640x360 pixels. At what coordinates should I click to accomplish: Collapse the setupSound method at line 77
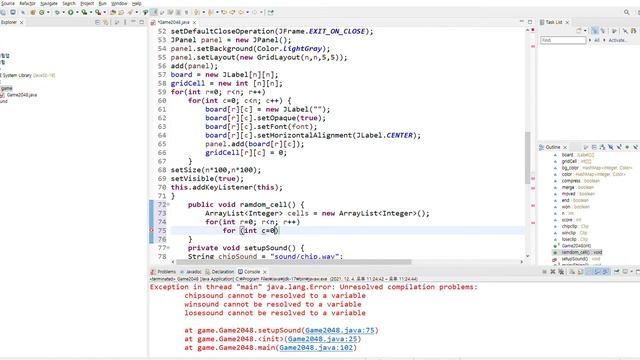pos(168,248)
